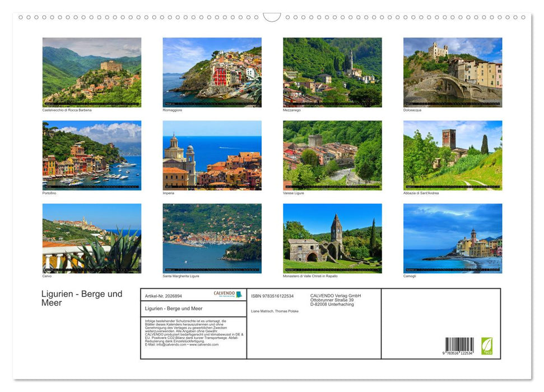Viewport: 544px width, 392px height.
Task: Select the Mezzanego village image
Action: point(332,72)
